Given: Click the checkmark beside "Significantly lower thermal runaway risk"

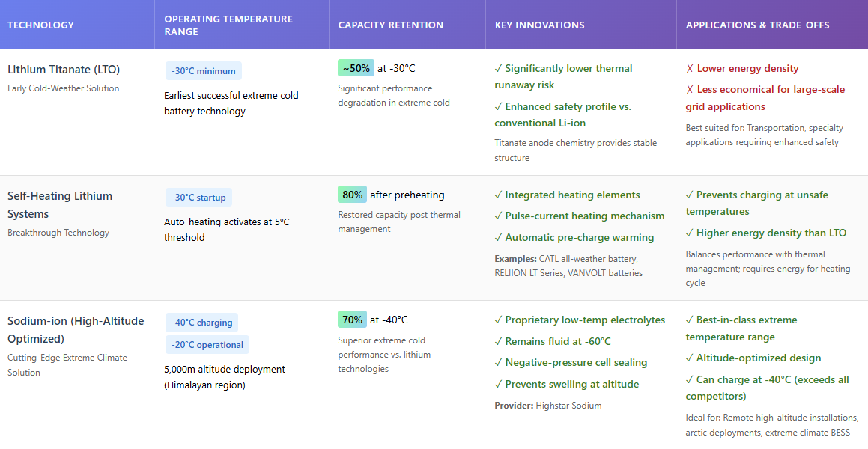Looking at the screenshot, I should pos(499,69).
